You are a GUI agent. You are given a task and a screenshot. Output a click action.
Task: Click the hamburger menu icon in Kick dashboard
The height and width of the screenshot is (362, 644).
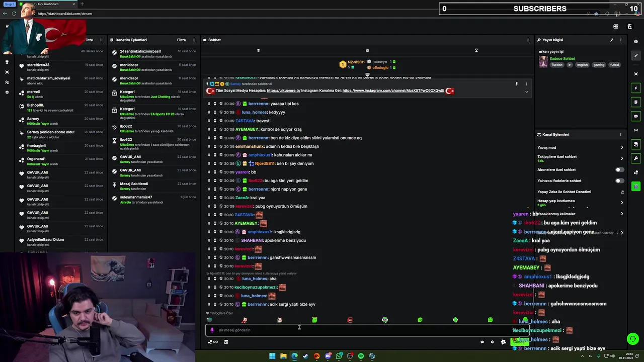tap(7, 26)
